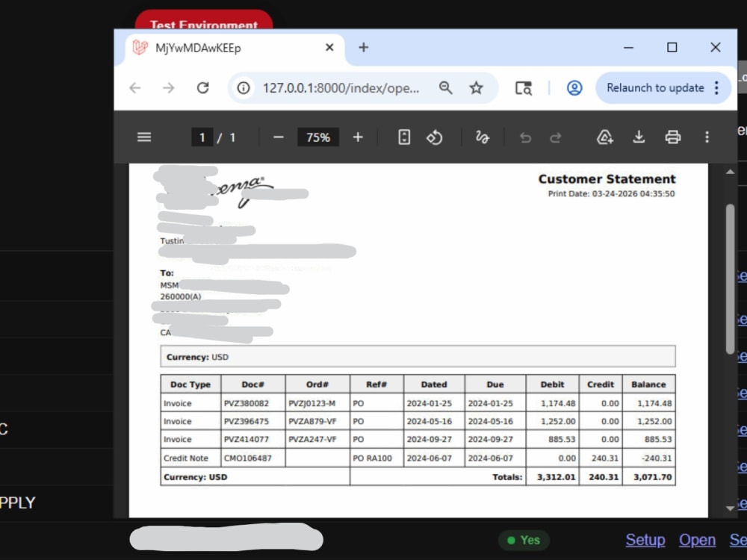Click the totals balance 3,071.70
This screenshot has height=560, width=747.
(x=652, y=476)
